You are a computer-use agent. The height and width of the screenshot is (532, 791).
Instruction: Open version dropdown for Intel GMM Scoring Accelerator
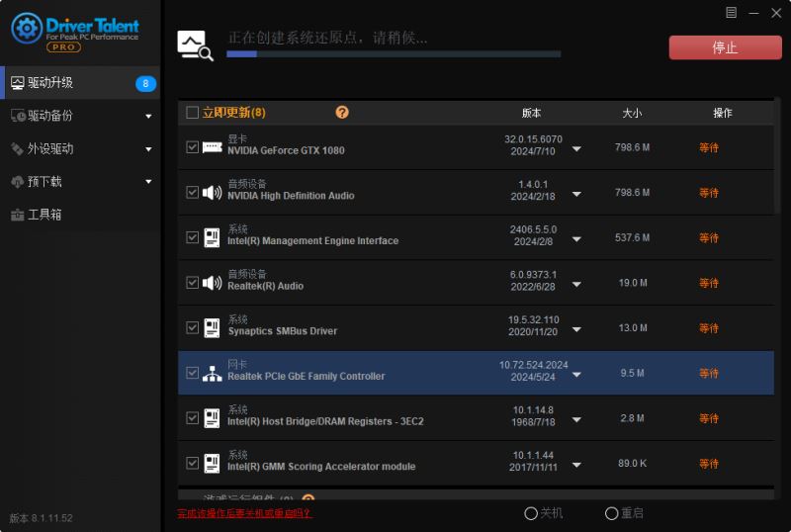576,466
